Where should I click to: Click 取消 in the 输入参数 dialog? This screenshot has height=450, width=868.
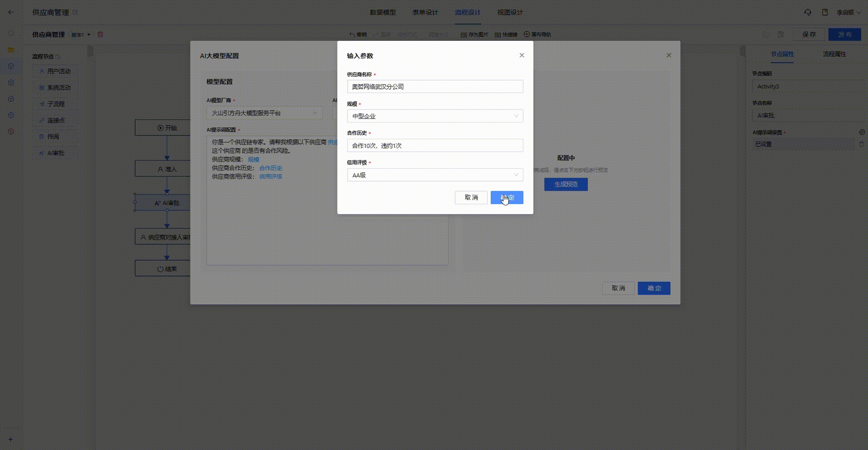471,197
